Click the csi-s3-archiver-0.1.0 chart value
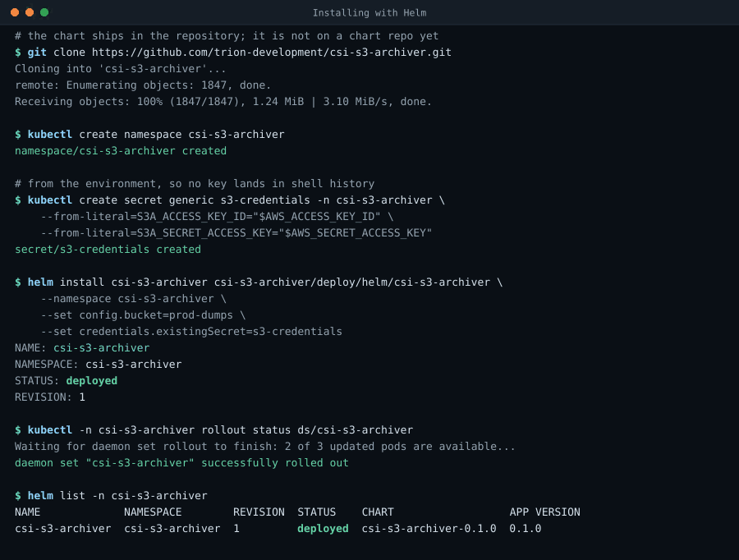The image size is (739, 560). point(429,529)
